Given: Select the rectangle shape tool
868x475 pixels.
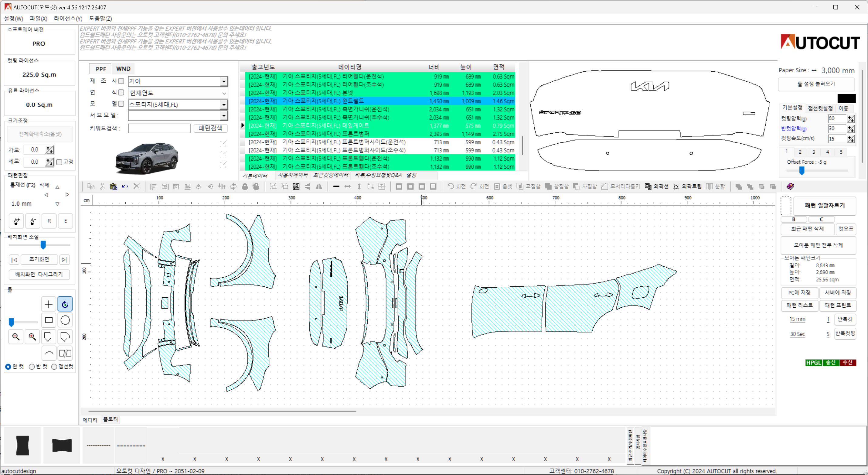Looking at the screenshot, I should 49,320.
